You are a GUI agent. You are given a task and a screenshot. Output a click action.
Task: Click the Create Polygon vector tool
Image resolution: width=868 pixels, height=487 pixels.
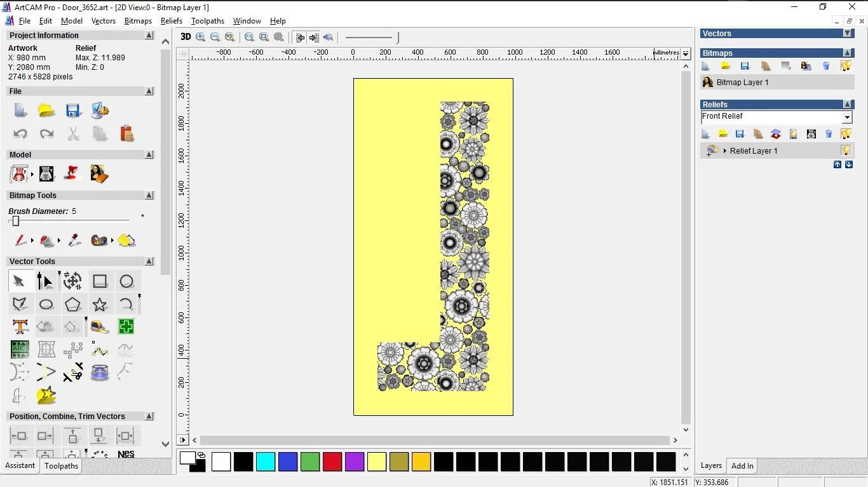tap(73, 305)
